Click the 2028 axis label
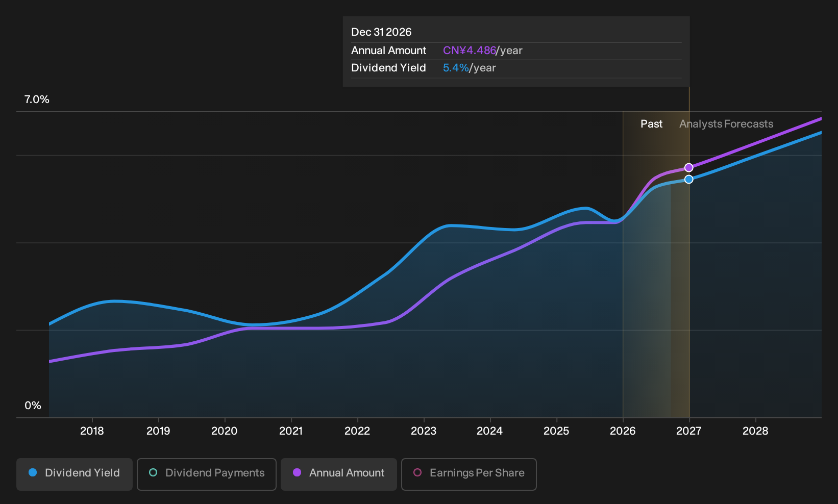The image size is (838, 504). [x=755, y=431]
